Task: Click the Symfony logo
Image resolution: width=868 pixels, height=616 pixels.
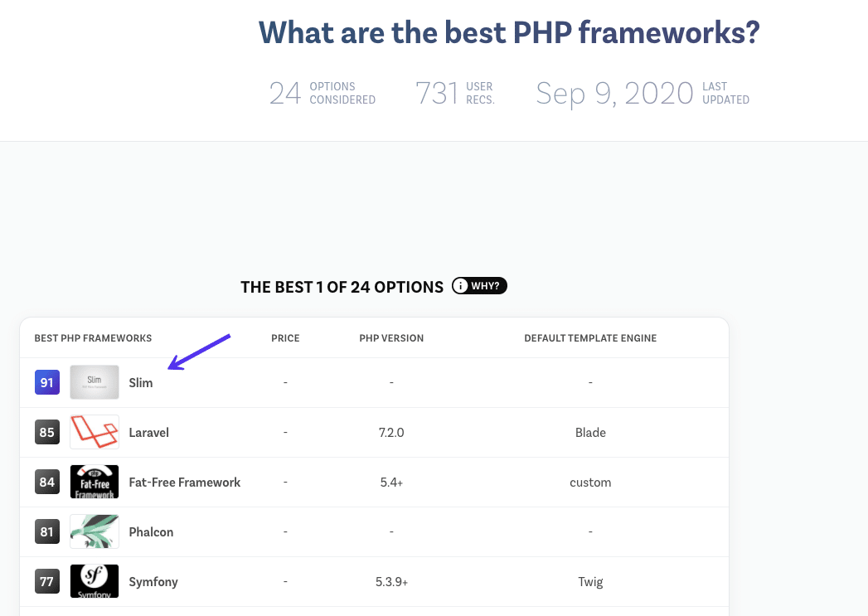Action: (94, 581)
